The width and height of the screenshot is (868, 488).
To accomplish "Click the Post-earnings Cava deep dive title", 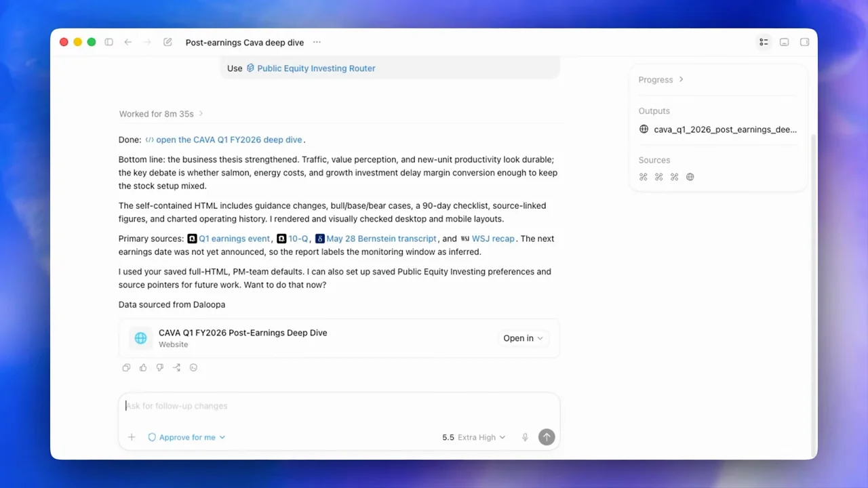I will pos(245,42).
